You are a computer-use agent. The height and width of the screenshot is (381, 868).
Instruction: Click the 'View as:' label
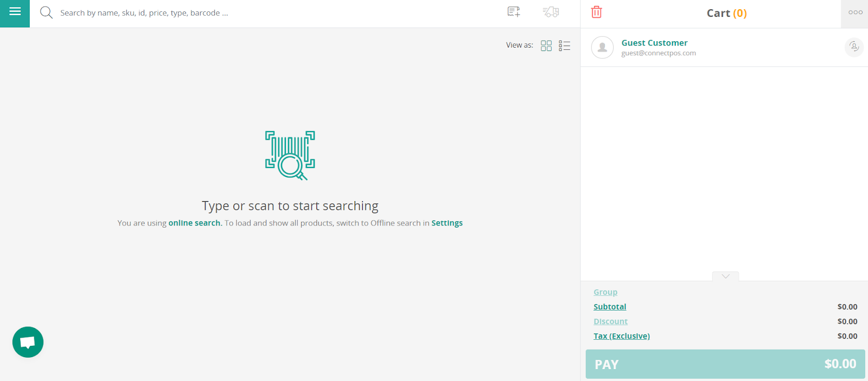point(520,45)
